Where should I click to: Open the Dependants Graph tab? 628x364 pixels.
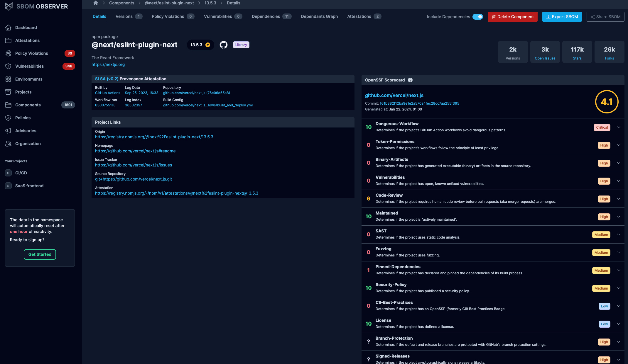pos(319,16)
